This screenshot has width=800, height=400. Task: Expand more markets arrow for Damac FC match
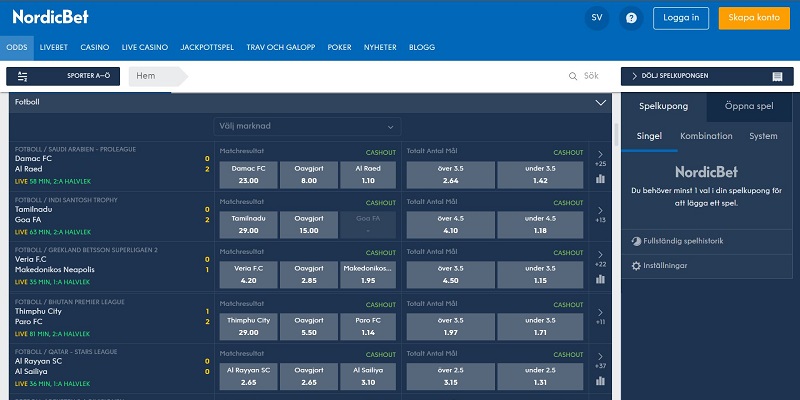[600, 155]
